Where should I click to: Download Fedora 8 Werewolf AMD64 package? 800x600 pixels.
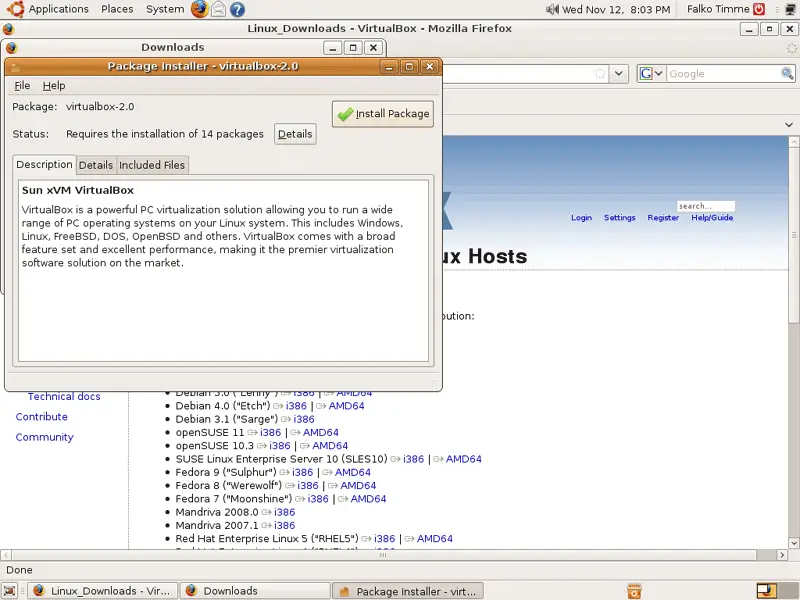358,486
